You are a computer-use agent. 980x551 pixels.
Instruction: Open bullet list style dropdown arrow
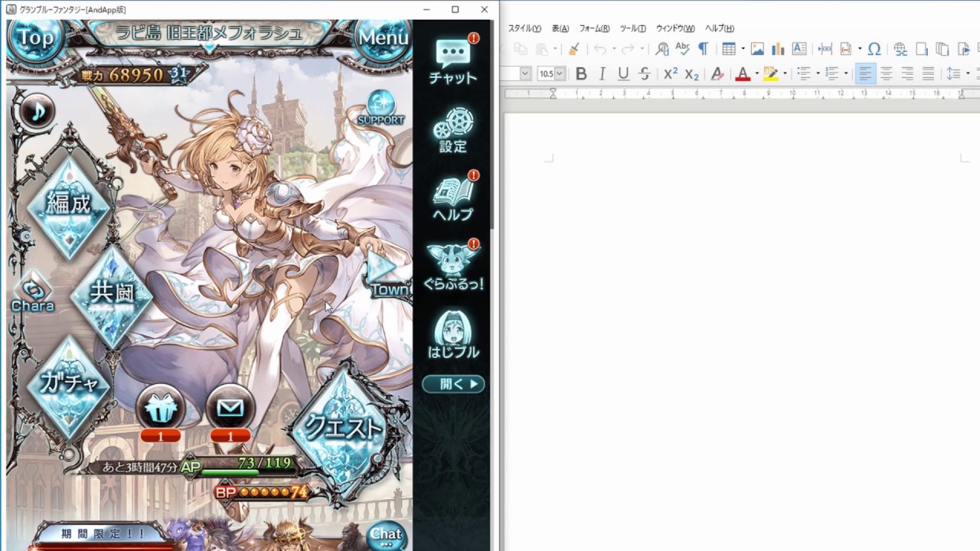(818, 73)
